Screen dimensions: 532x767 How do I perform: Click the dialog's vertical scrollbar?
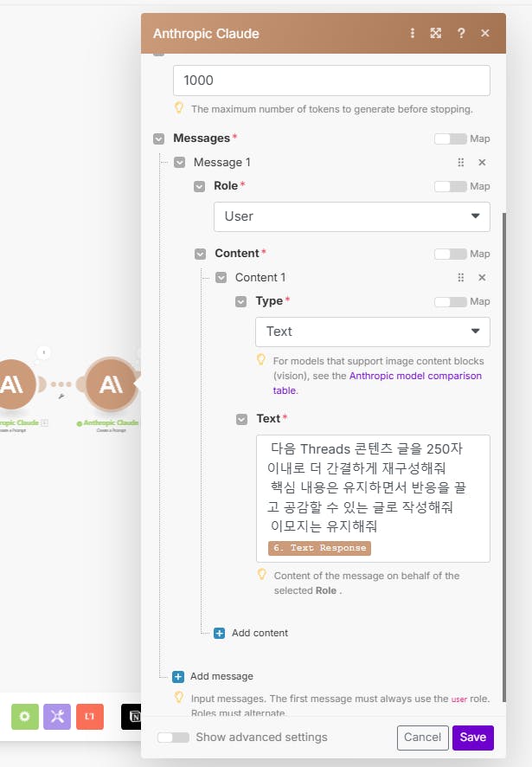point(504,457)
